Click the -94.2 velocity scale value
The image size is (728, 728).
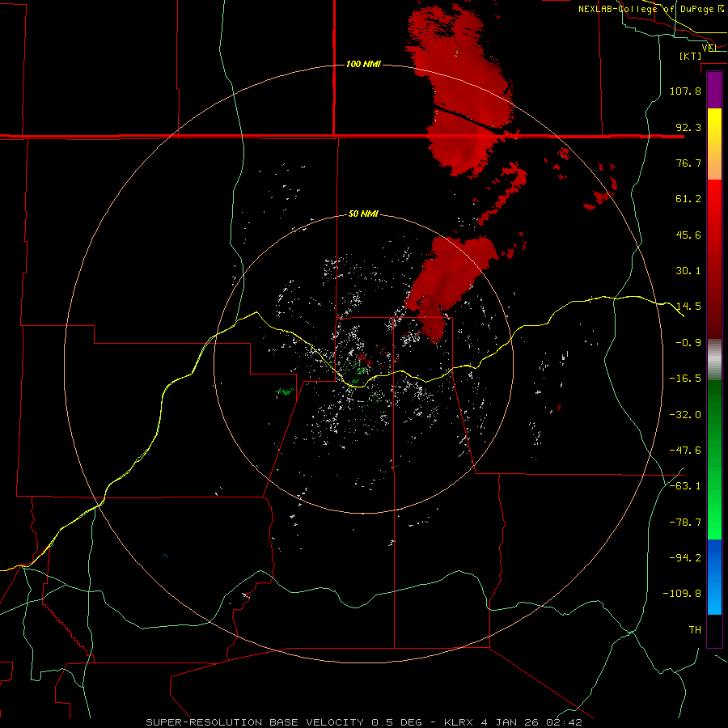pyautogui.click(x=685, y=558)
